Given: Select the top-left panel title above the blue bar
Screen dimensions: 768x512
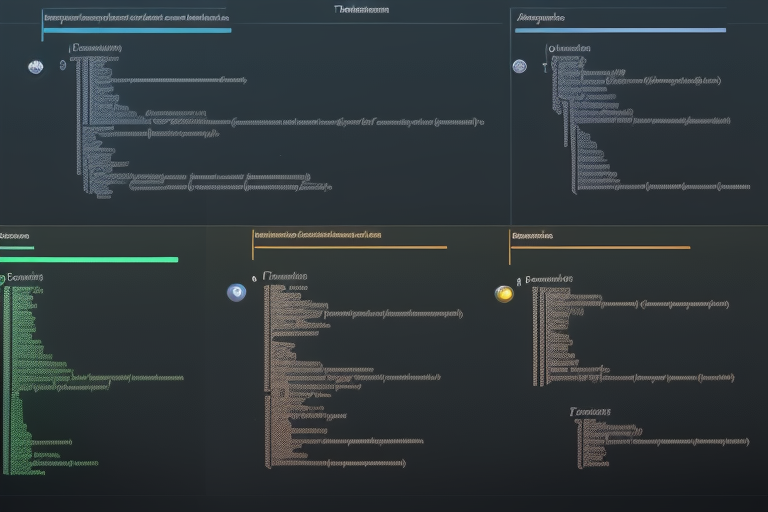Looking at the screenshot, I should click(x=135, y=17).
